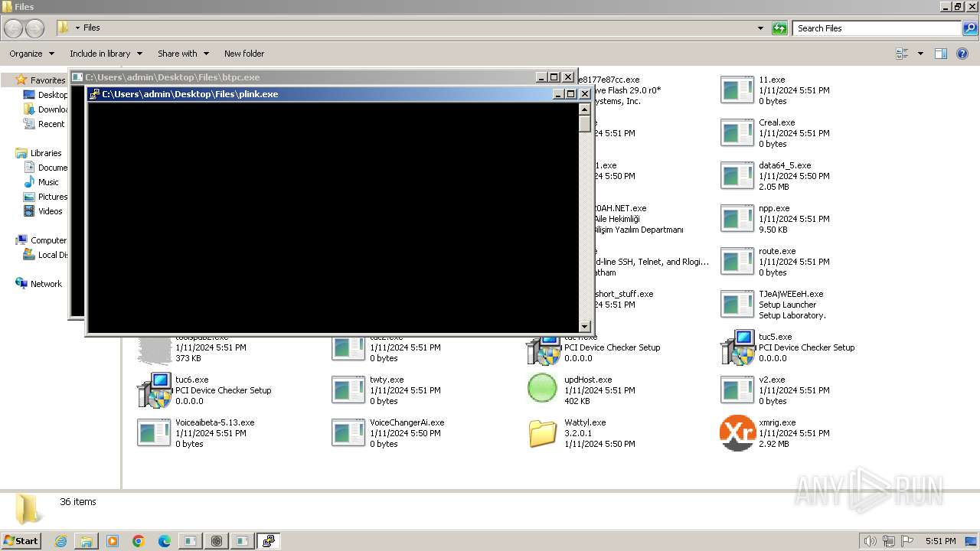Screen dimensions: 980x551
Task: Open the Share with dropdown
Action: [183, 54]
